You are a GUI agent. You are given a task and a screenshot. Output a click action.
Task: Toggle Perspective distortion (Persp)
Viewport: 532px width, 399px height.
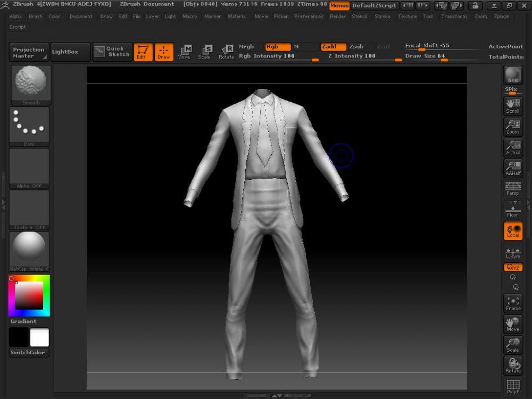coord(513,189)
